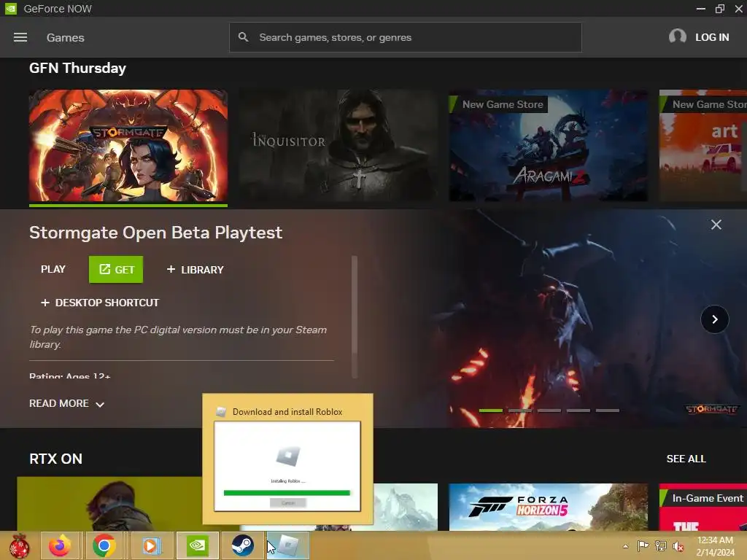Click SEE ALL for RTX ON

click(686, 459)
